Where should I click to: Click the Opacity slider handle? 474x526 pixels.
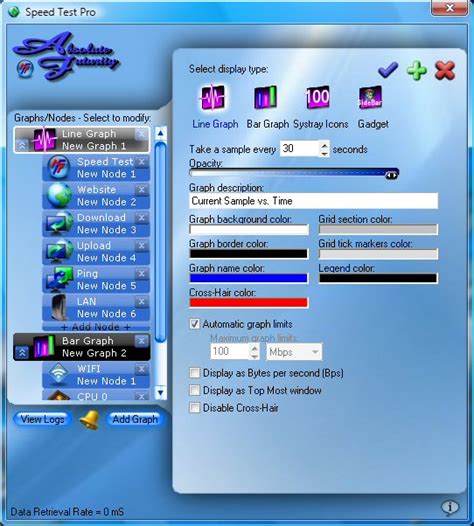(x=391, y=174)
